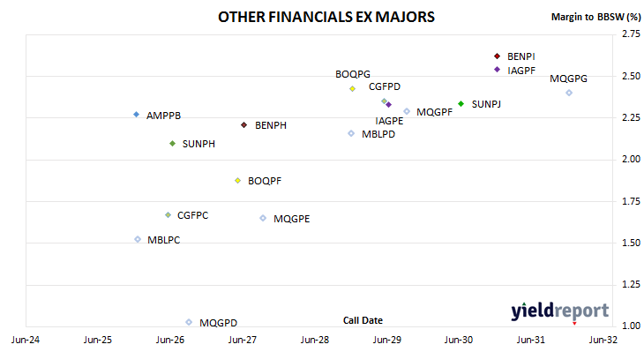Click the BOQPF yellow diamond marker
Screen dimensions: 644x352
tap(238, 181)
